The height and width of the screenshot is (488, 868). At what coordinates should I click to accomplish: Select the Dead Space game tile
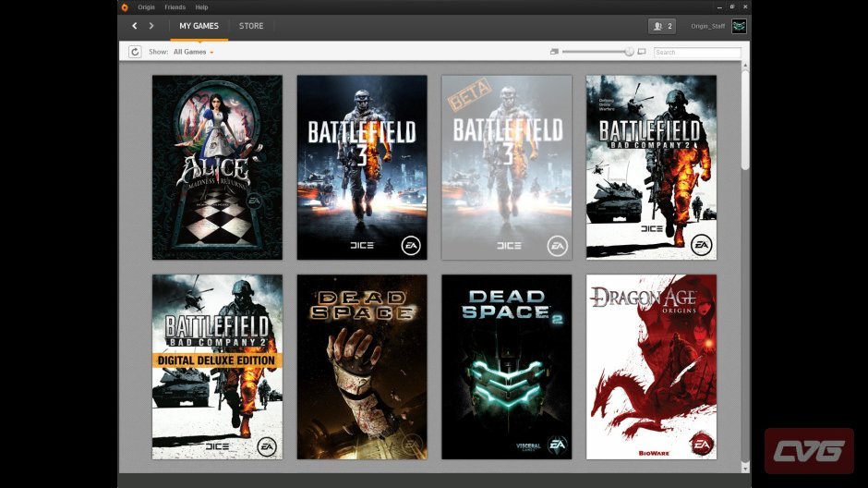pos(362,367)
